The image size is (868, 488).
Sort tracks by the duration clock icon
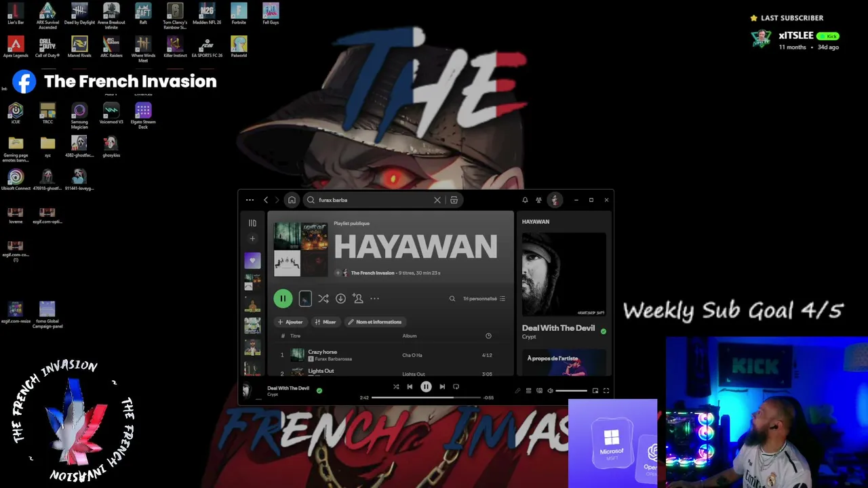[488, 335]
